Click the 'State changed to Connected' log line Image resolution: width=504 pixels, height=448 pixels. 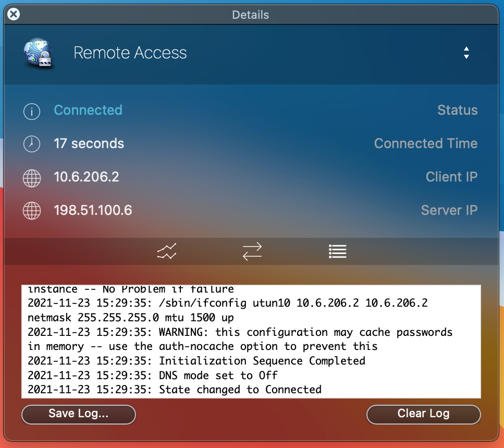pyautogui.click(x=175, y=389)
